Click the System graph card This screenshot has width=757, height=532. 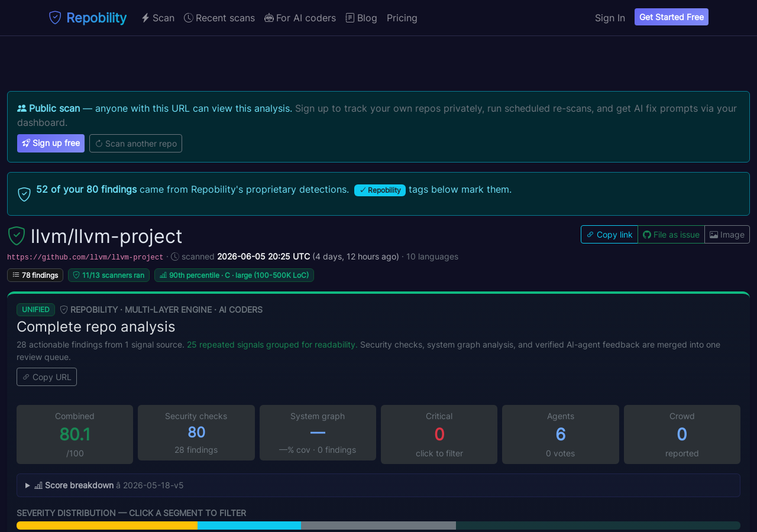[318, 433]
